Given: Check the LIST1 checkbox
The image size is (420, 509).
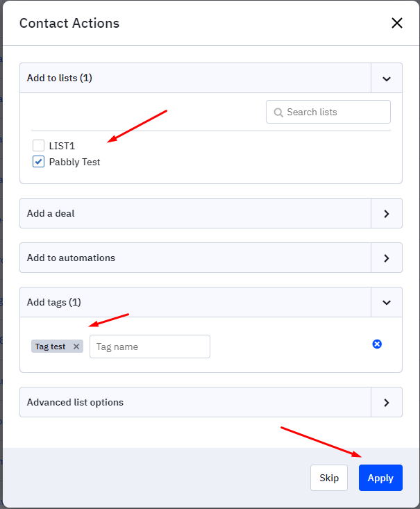Looking at the screenshot, I should tap(38, 145).
